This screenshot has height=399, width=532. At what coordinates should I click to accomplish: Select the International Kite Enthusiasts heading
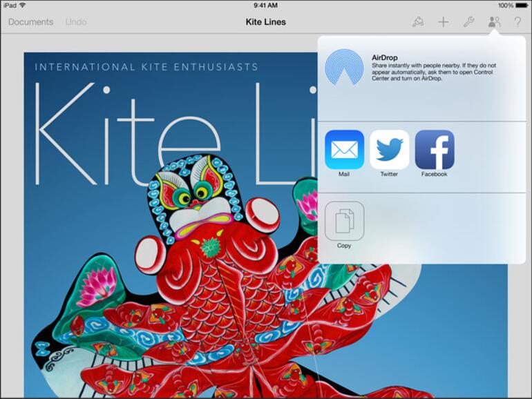tap(146, 67)
